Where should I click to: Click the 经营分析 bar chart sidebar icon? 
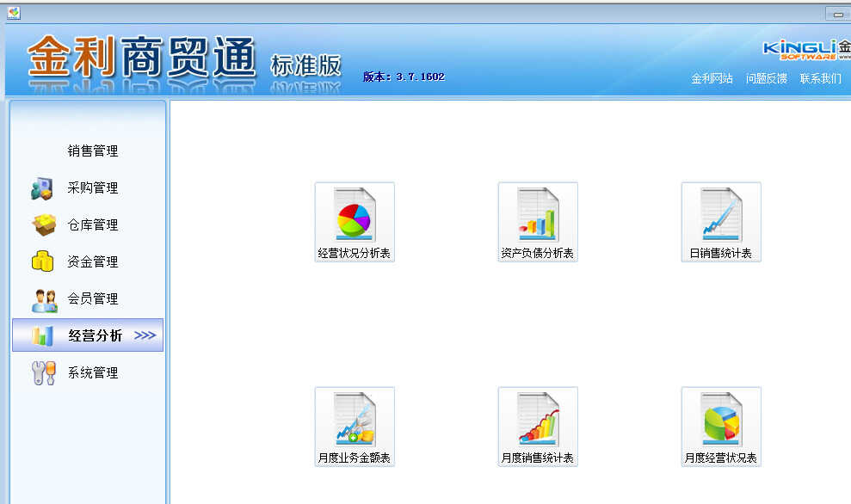coord(42,335)
